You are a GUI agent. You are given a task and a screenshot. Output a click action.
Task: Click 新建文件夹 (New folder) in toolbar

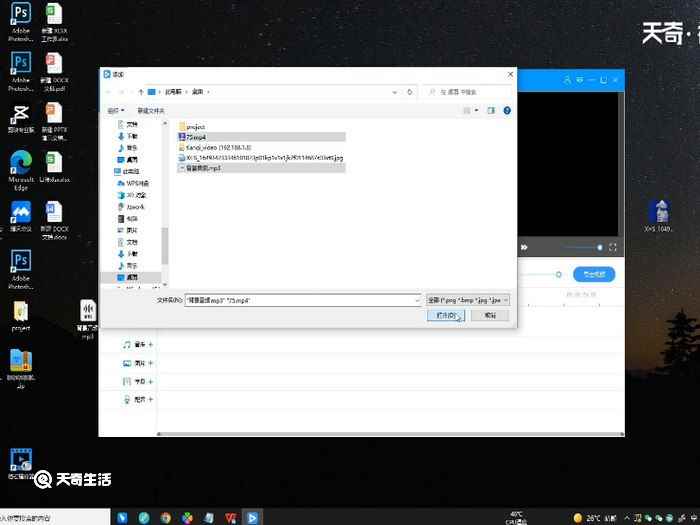[x=151, y=110]
